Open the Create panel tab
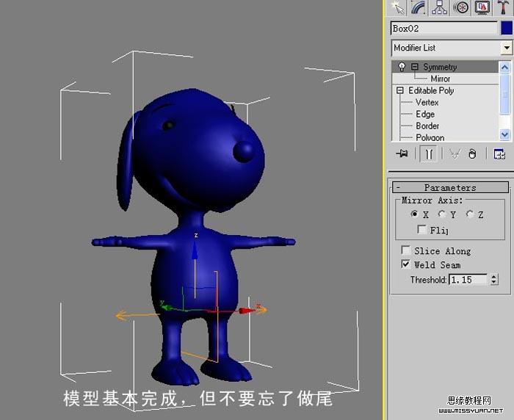This screenshot has height=420, width=514. (x=398, y=7)
